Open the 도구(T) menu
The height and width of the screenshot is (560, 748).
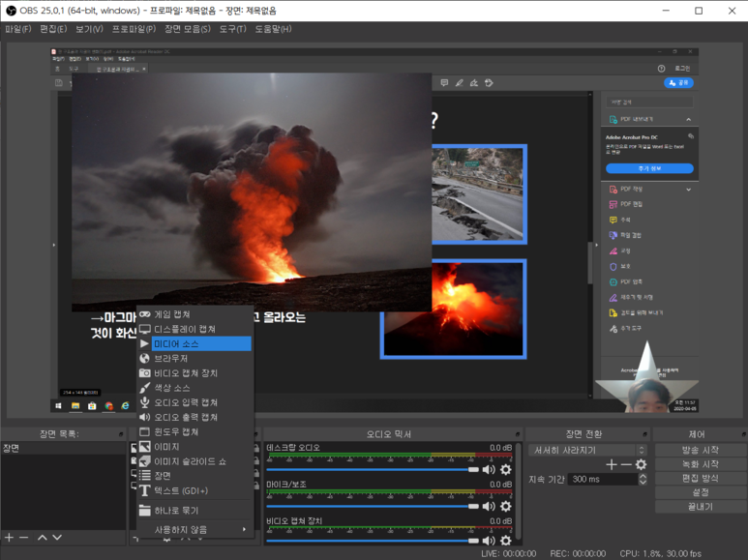233,29
